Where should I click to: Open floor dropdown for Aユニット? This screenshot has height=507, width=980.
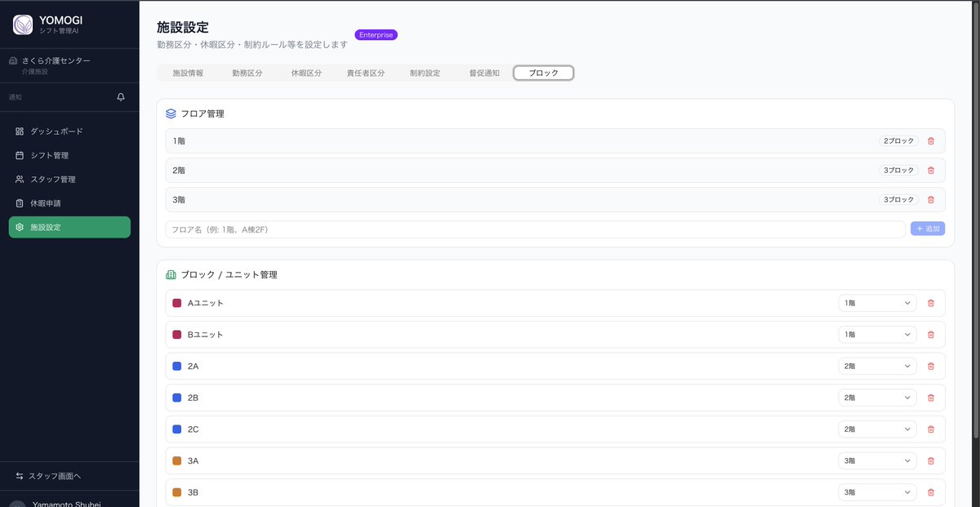878,303
